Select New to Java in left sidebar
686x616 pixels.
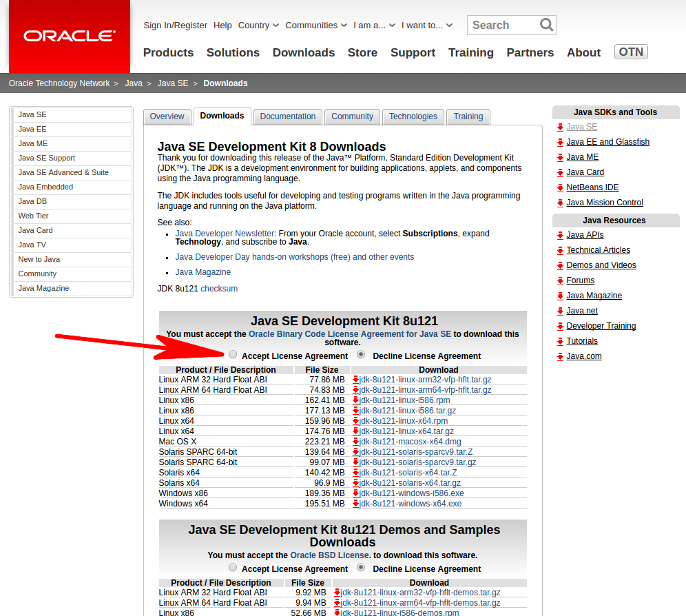[x=72, y=259]
